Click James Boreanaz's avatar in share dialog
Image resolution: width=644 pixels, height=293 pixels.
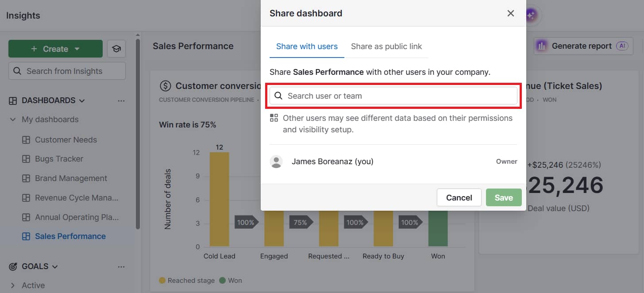[x=276, y=162]
